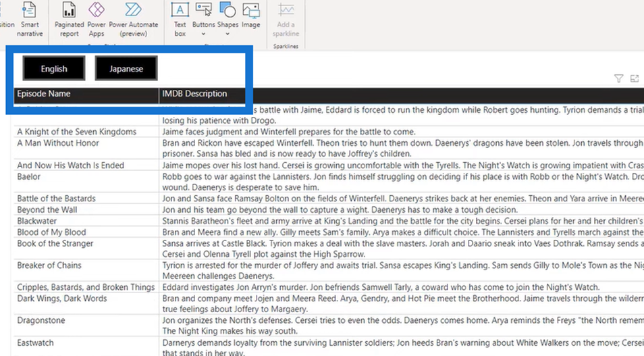The height and width of the screenshot is (356, 644).
Task: Insert Power Automate (preview) visual
Action: click(x=134, y=20)
